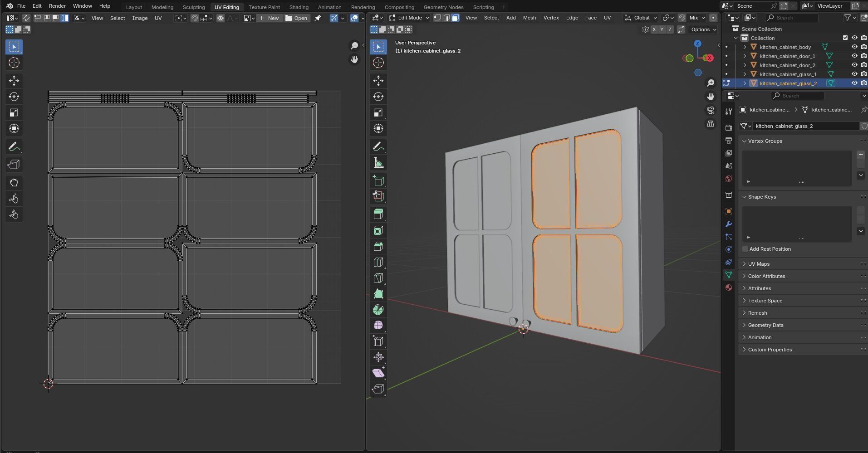Toggle X mirror in 3D viewport
Viewport: 868px width, 453px height.
pos(654,29)
